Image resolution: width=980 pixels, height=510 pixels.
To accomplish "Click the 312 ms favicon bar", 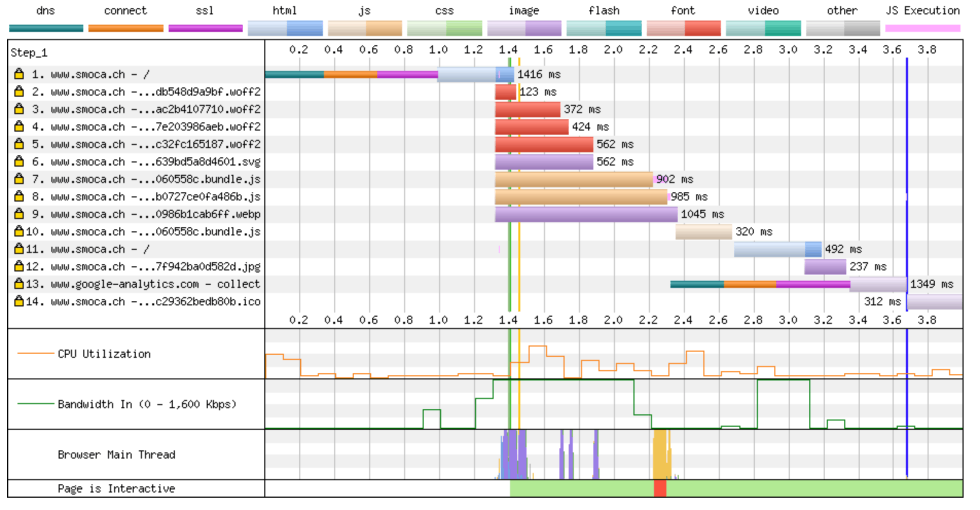I will coord(935,302).
